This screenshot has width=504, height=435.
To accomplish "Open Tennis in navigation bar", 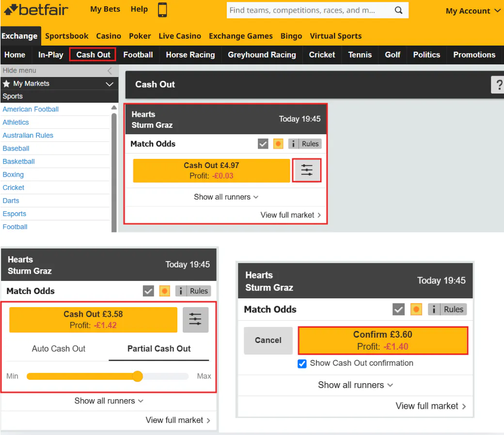I will (360, 55).
